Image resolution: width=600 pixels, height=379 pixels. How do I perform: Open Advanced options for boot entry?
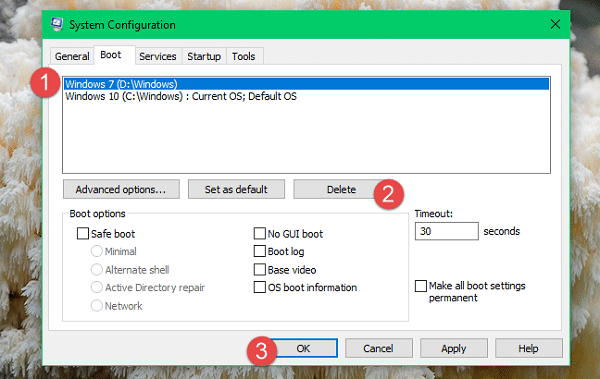click(121, 189)
